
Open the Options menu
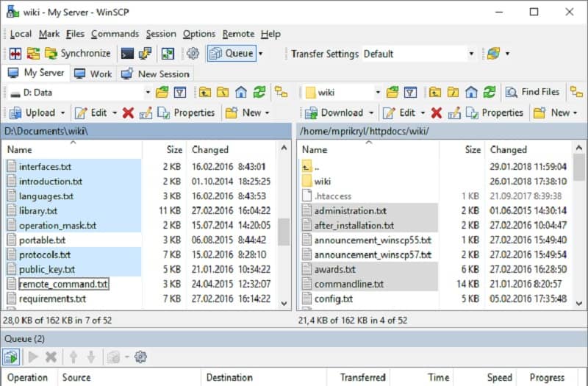pyautogui.click(x=199, y=34)
